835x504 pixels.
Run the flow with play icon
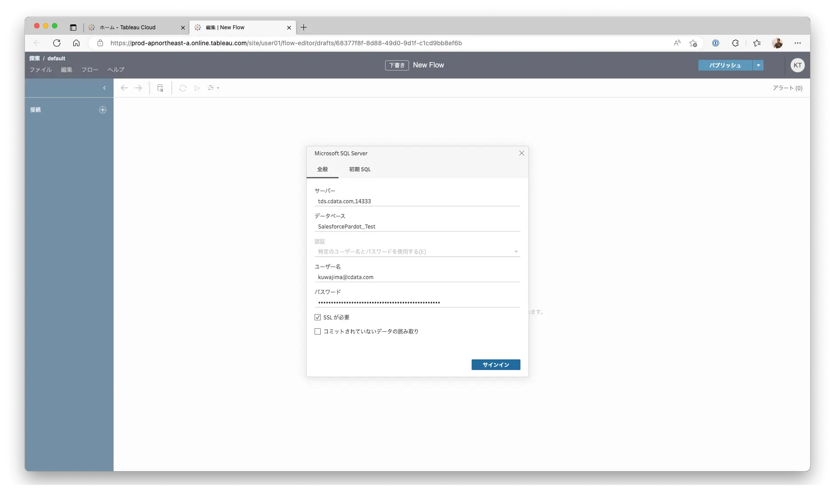click(x=197, y=88)
